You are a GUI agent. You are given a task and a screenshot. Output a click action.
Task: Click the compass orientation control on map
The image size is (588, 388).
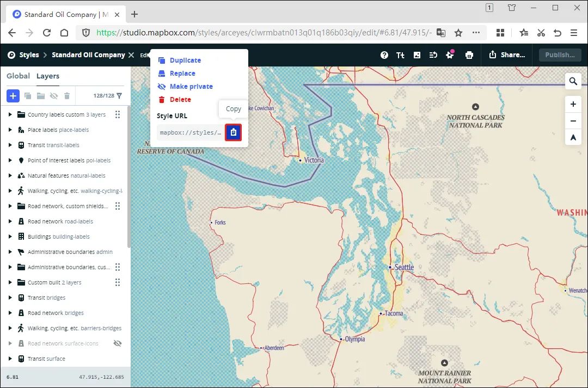(x=573, y=137)
